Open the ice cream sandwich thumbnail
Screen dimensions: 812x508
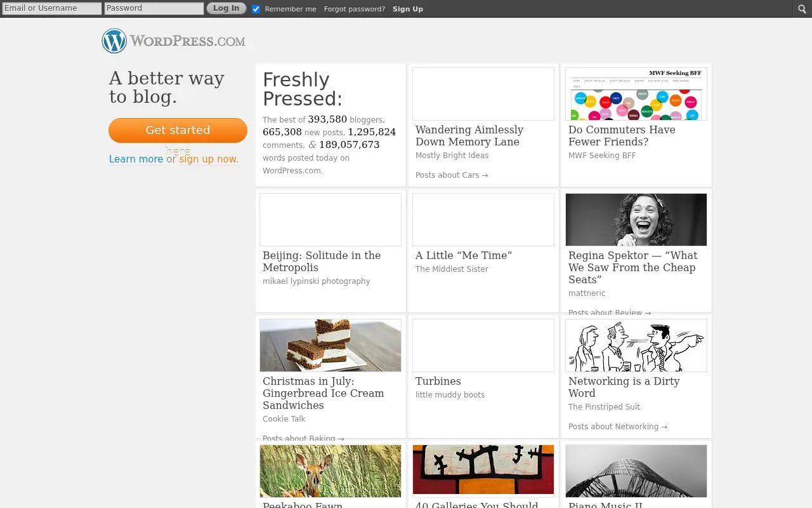click(331, 345)
